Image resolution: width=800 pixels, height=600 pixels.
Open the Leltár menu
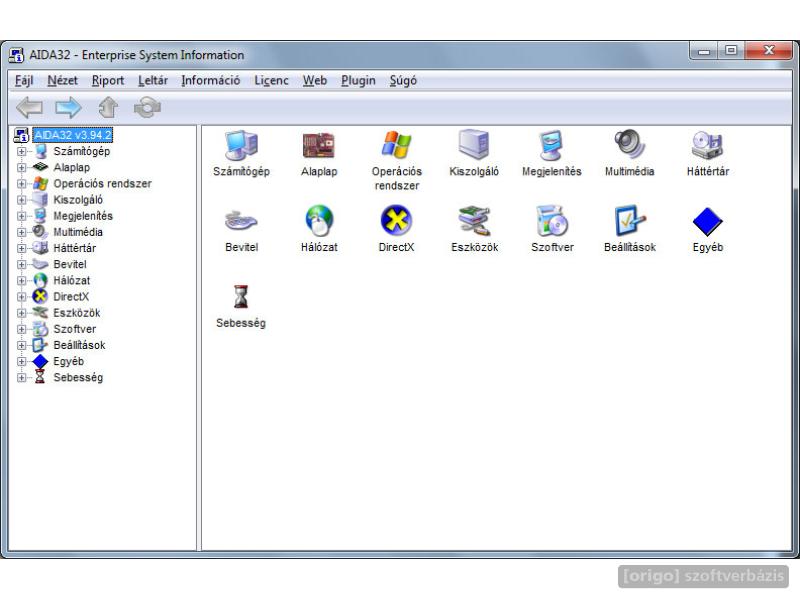[x=153, y=81]
